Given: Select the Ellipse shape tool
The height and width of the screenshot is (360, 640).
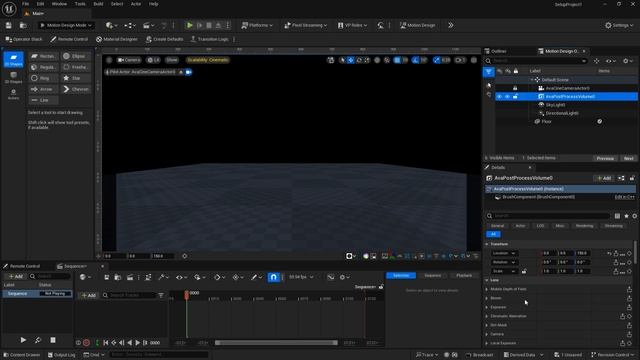Looking at the screenshot, I should pyautogui.click(x=76, y=56).
